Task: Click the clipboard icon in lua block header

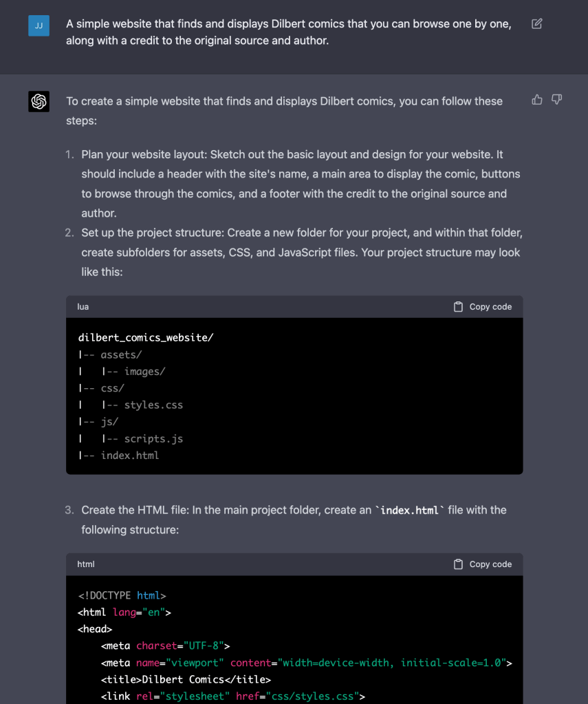Action: pos(458,307)
